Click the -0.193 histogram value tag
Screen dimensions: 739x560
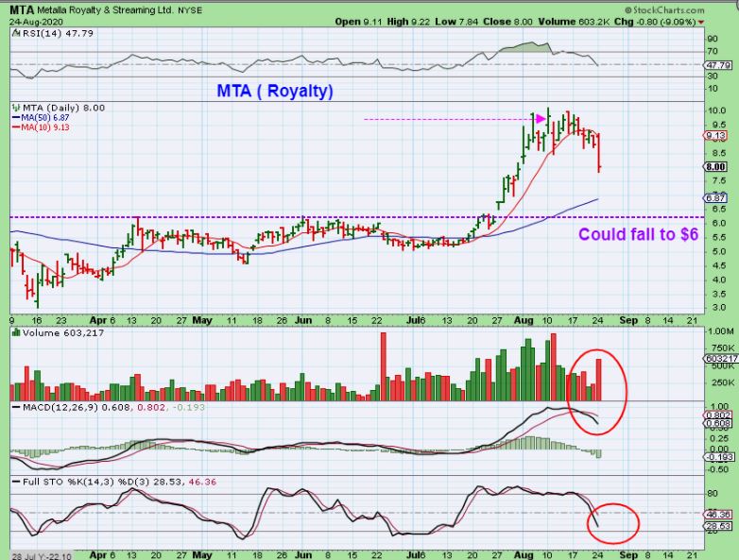720,457
